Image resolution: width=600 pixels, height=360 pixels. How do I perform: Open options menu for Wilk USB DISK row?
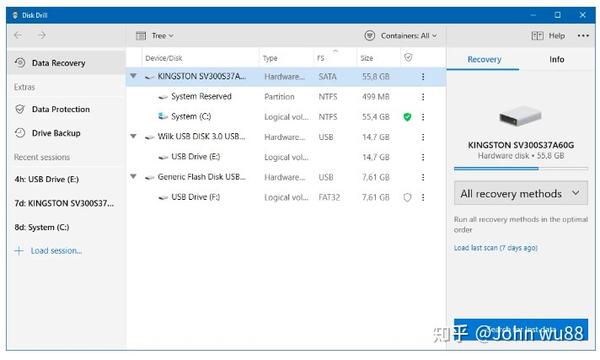tap(423, 137)
